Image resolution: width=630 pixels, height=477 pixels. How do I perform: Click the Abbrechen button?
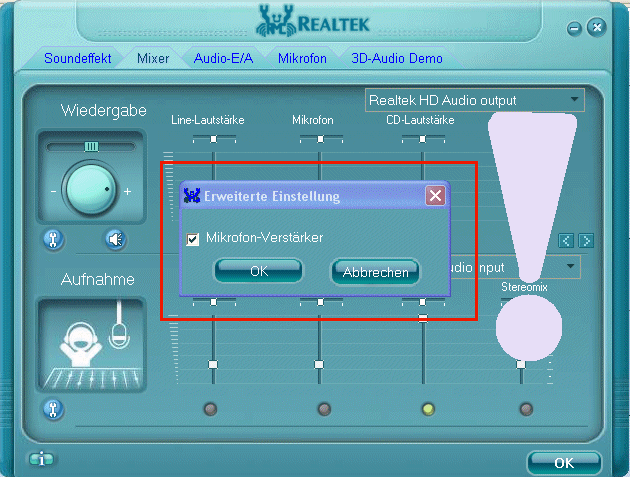375,272
